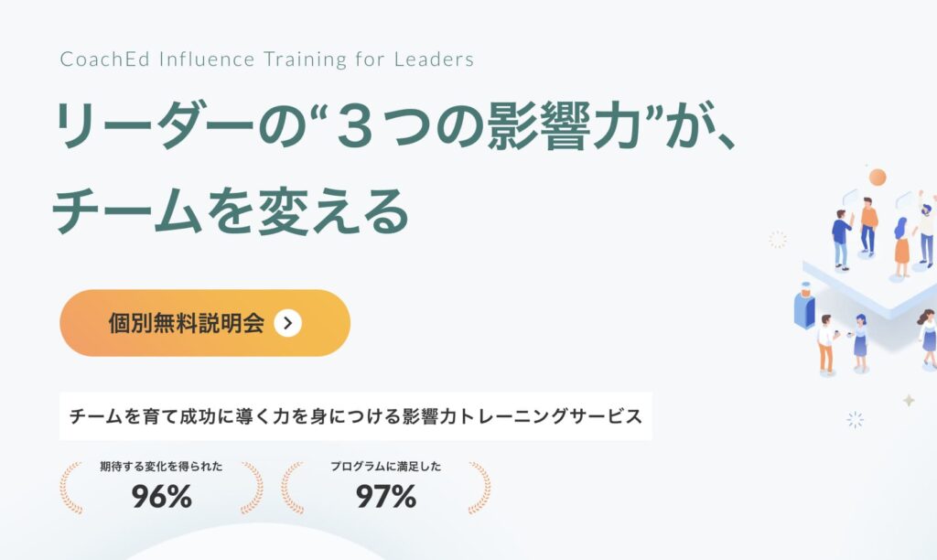Viewport: 937px width, 560px height.
Task: Click the 期待する変化を得られた label
Action: (x=161, y=466)
